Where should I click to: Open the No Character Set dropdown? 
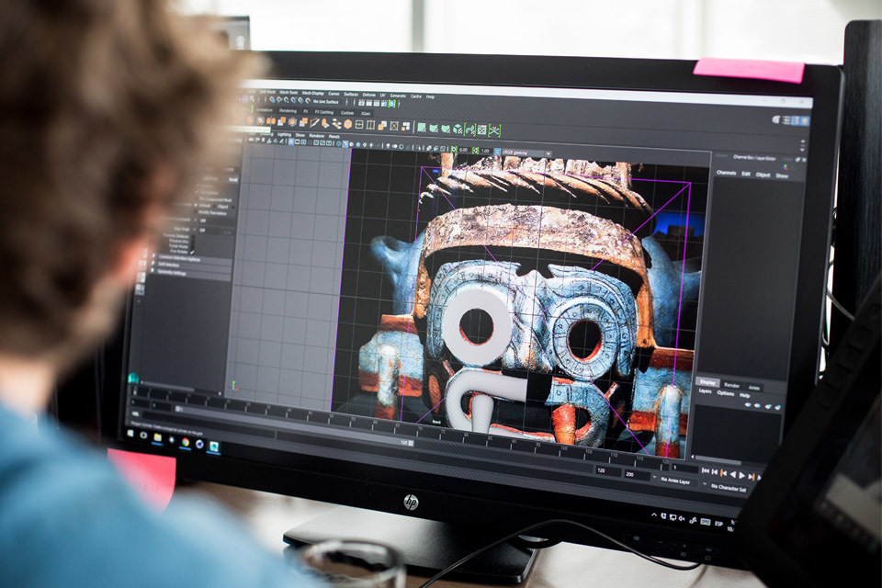click(x=729, y=486)
